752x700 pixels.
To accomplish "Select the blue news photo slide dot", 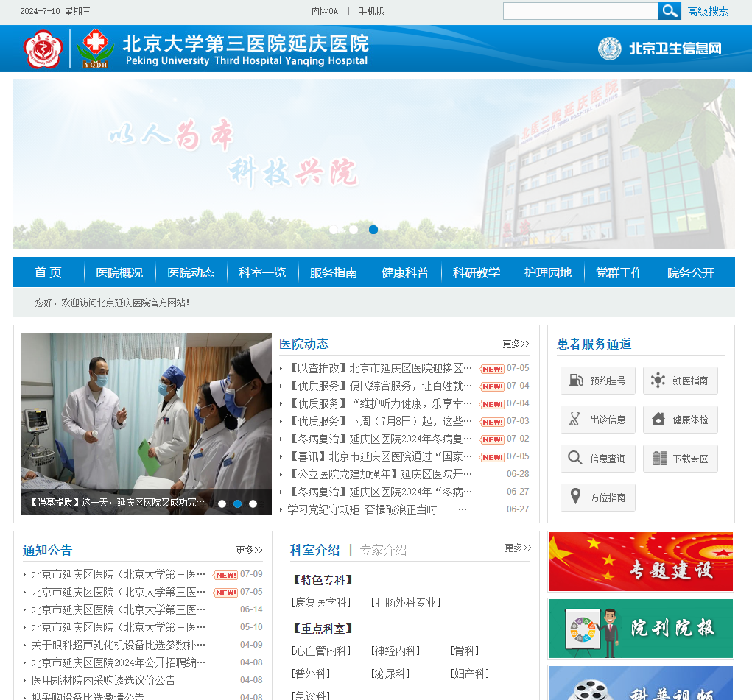I will pyautogui.click(x=237, y=504).
